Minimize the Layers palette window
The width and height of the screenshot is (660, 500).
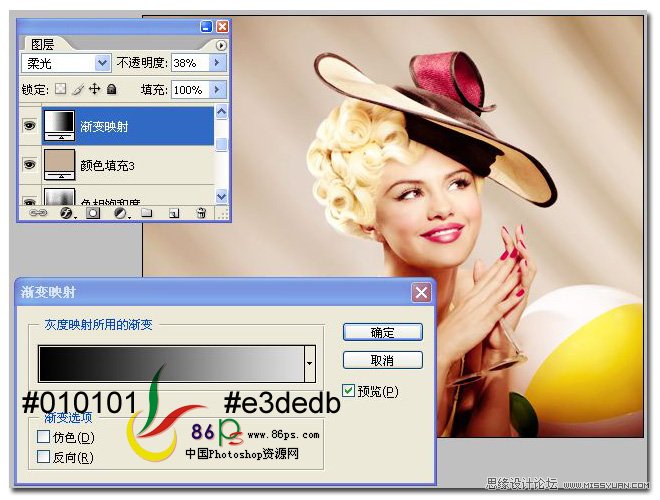tap(206, 27)
